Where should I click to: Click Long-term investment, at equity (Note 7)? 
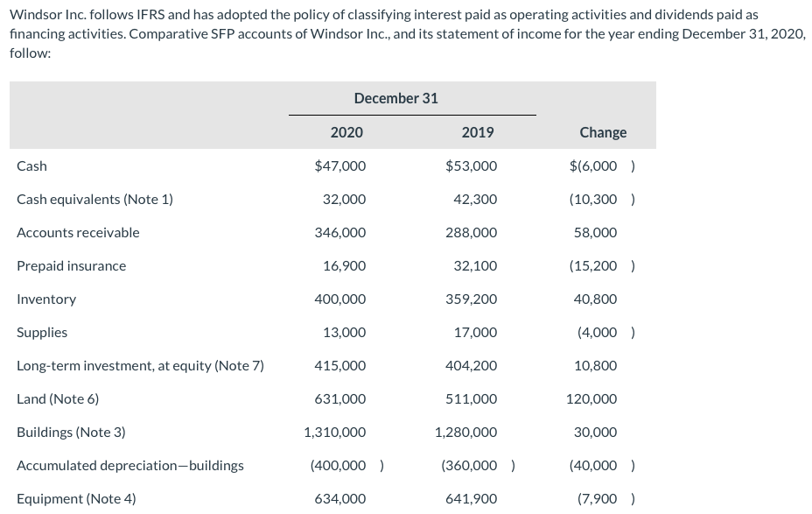[x=140, y=366]
